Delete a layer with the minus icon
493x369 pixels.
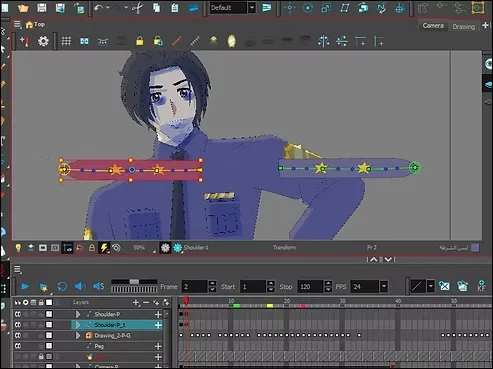click(146, 302)
